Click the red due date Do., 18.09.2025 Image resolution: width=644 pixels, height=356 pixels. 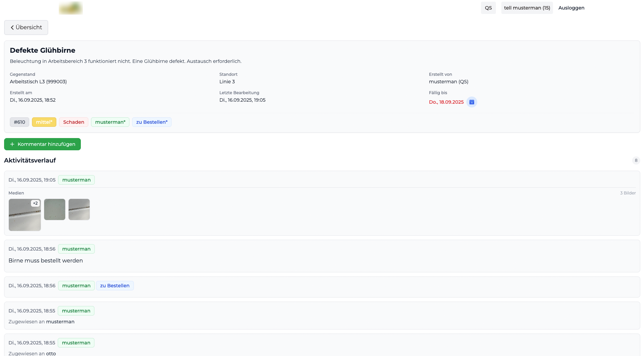[446, 102]
